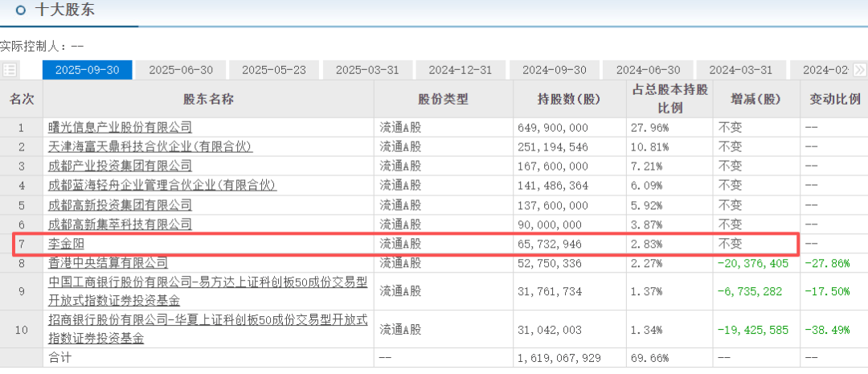Switch to the 2025-06-30 tab
This screenshot has height=374, width=868.
click(x=181, y=70)
